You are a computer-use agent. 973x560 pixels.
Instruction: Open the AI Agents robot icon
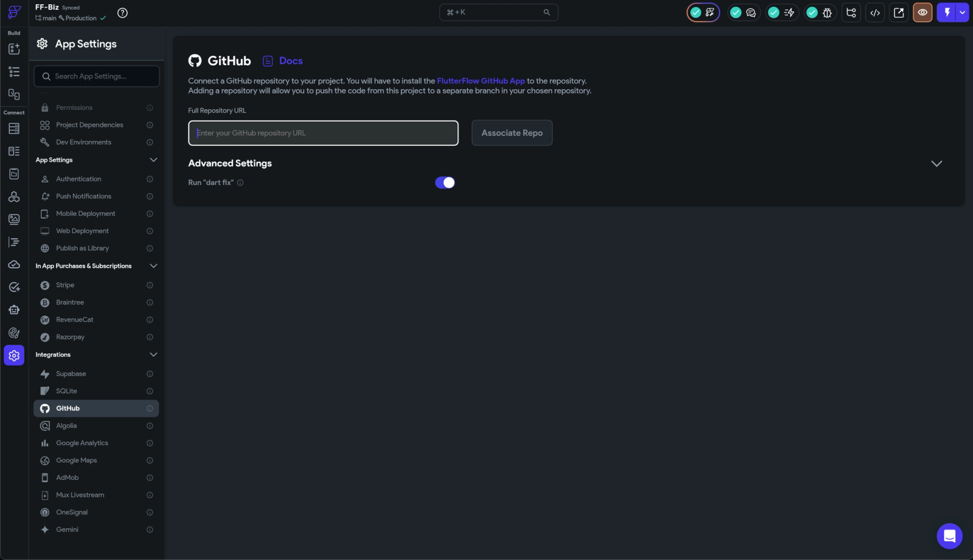[14, 309]
